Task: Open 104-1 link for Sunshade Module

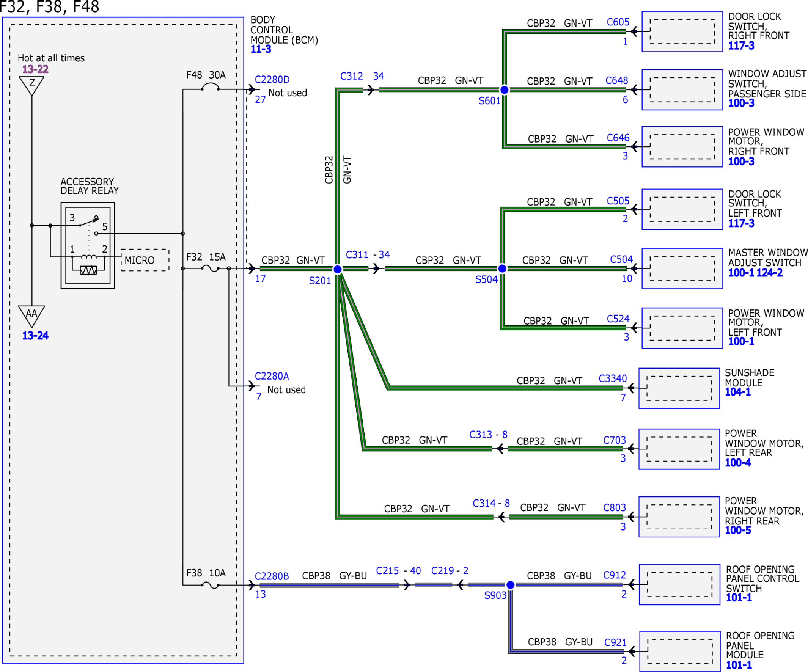Action: [x=737, y=392]
